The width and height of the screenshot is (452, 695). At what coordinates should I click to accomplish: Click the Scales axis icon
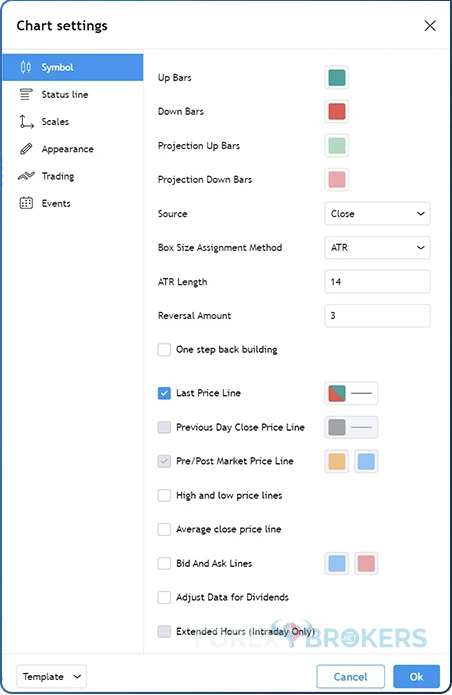tap(26, 121)
